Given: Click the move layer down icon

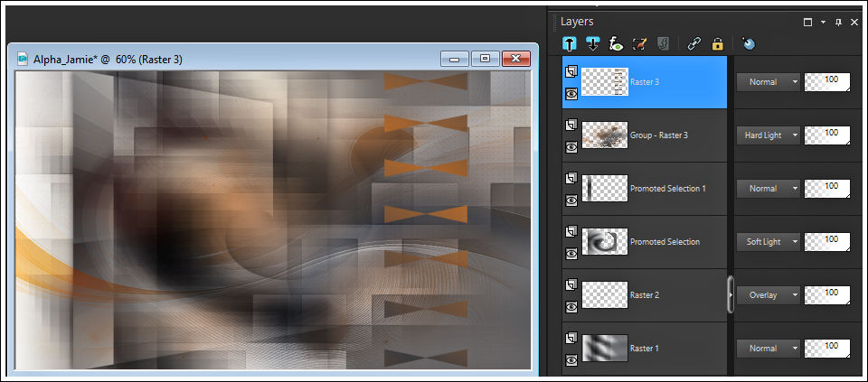Looking at the screenshot, I should (x=593, y=43).
